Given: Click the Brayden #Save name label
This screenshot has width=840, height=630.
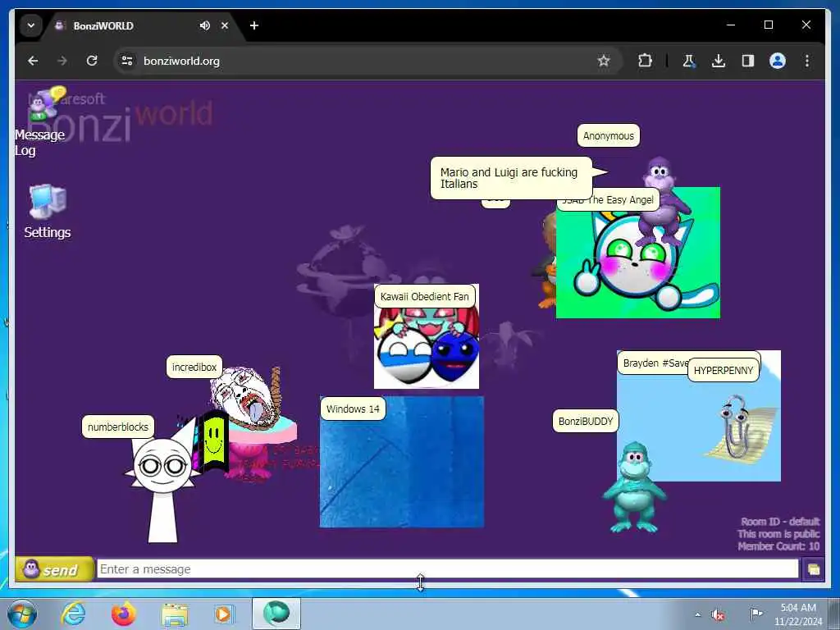Looking at the screenshot, I should pos(652,363).
